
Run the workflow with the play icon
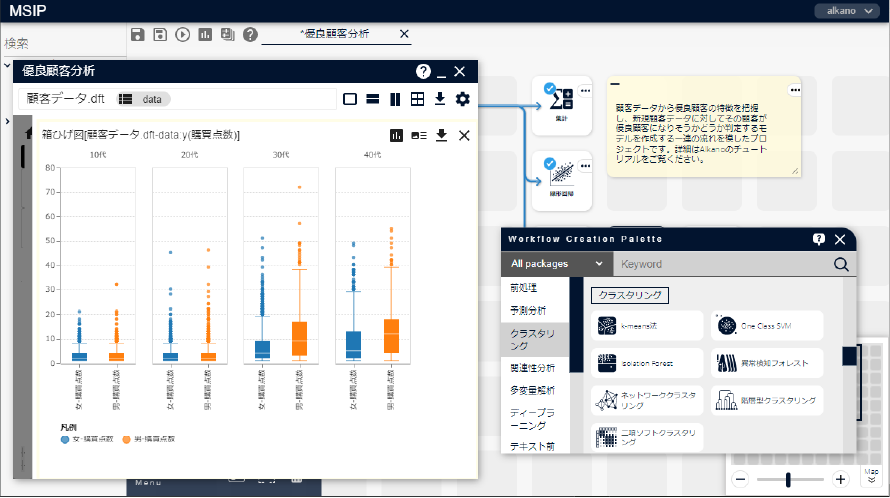point(182,34)
